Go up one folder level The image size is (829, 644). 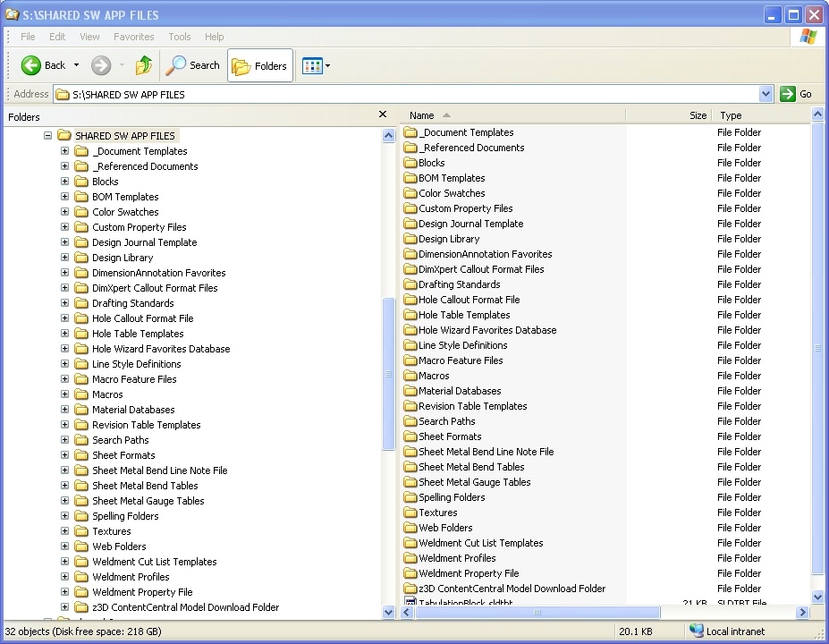click(144, 65)
